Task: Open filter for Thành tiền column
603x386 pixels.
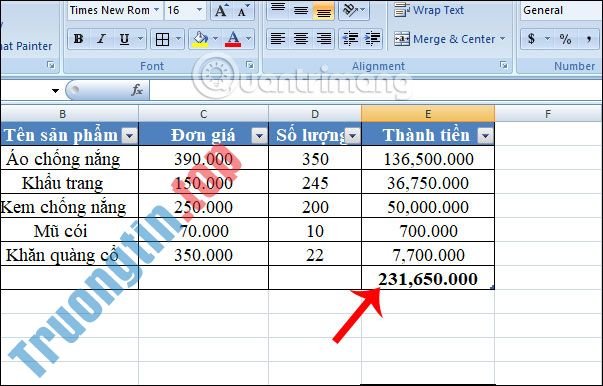Action: pyautogui.click(x=485, y=136)
